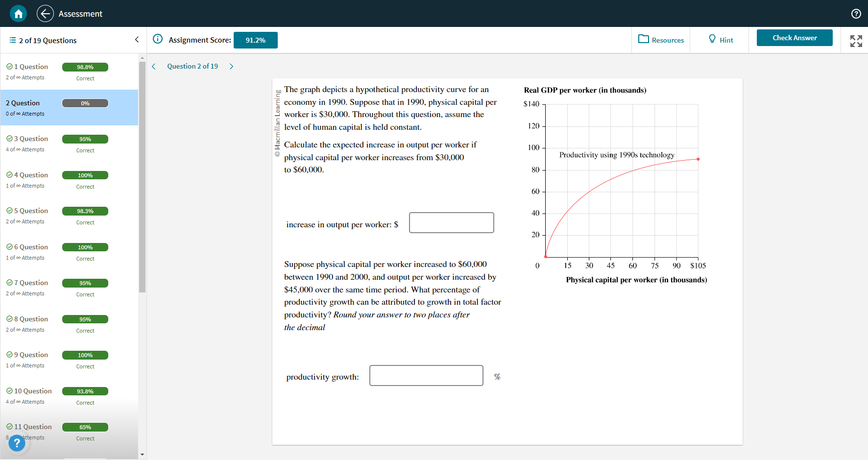Select 6 Question in sidebar
The width and height of the screenshot is (868, 460).
(x=69, y=252)
